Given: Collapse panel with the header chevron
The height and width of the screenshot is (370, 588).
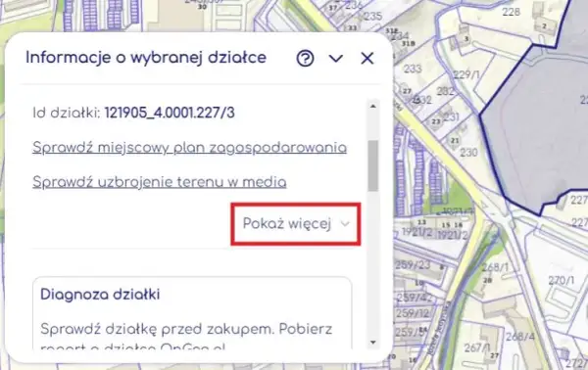Looking at the screenshot, I should [335, 59].
